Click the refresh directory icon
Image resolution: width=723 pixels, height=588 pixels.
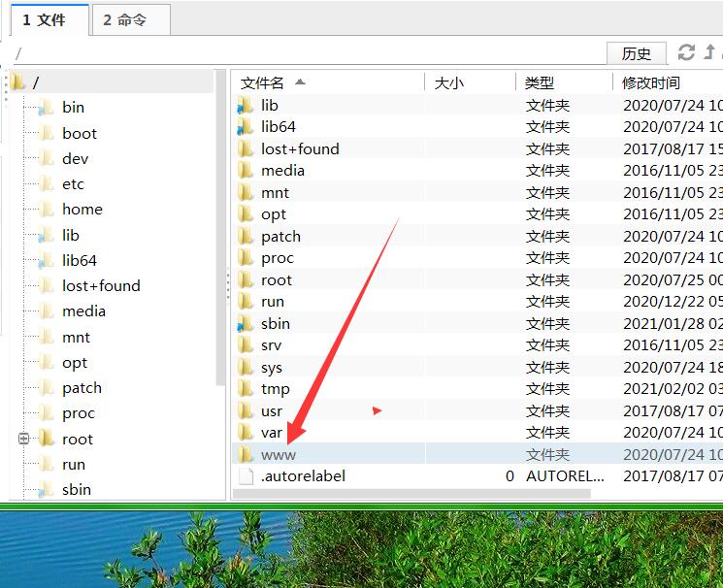point(687,52)
